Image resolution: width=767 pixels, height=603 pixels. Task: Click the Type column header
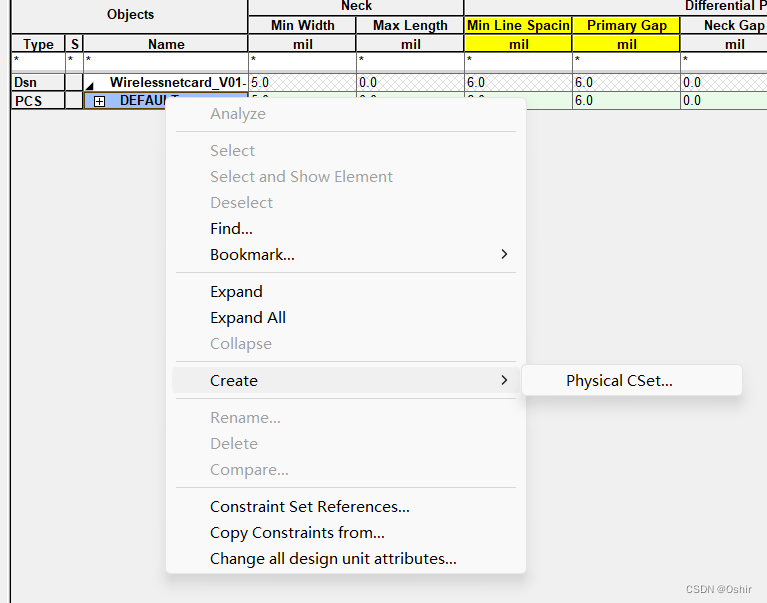(38, 44)
